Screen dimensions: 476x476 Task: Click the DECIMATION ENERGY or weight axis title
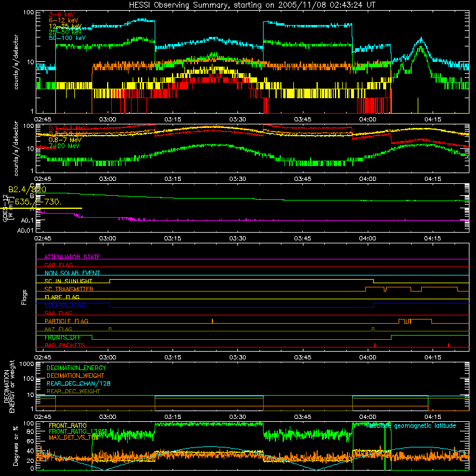(9, 386)
